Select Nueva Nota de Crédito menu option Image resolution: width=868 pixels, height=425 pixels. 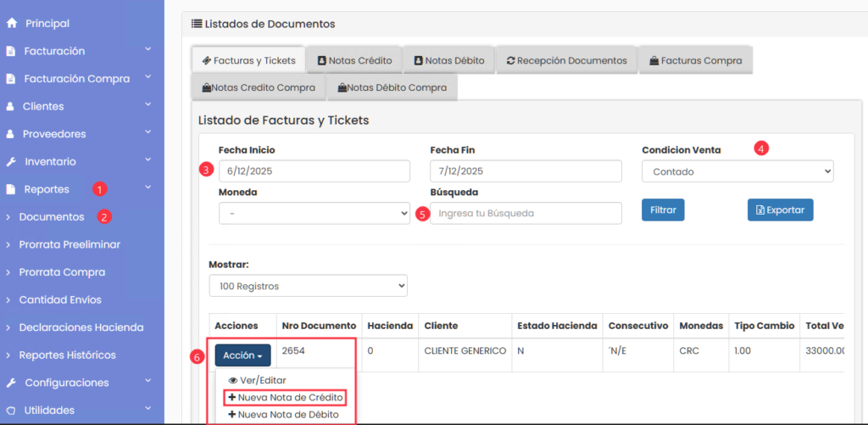pos(286,397)
